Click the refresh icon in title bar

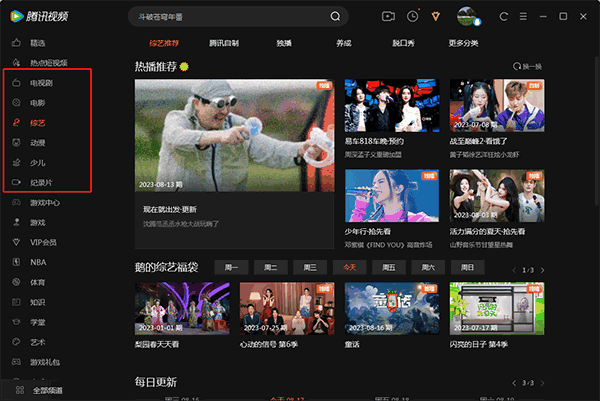[x=504, y=16]
